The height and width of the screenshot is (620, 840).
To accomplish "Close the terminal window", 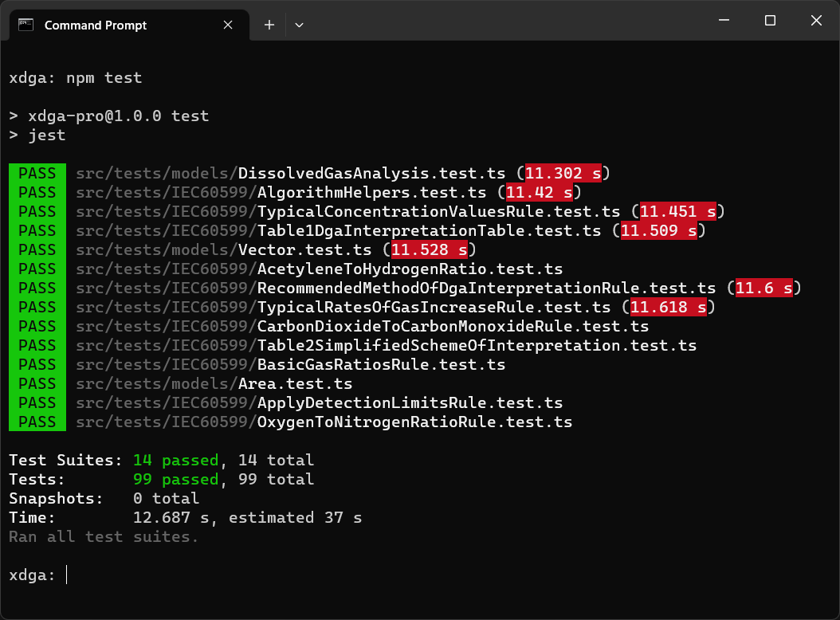I will [x=816, y=21].
